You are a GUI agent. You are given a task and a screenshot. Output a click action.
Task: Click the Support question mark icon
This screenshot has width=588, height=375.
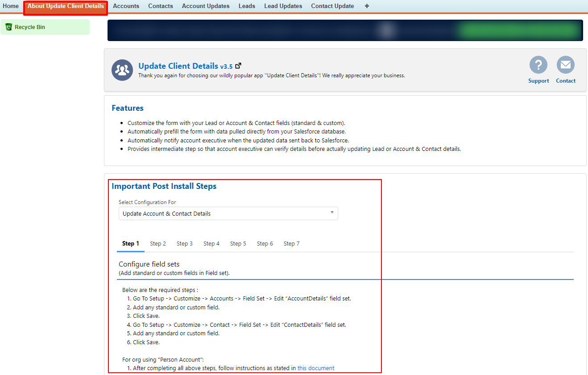[x=538, y=65]
